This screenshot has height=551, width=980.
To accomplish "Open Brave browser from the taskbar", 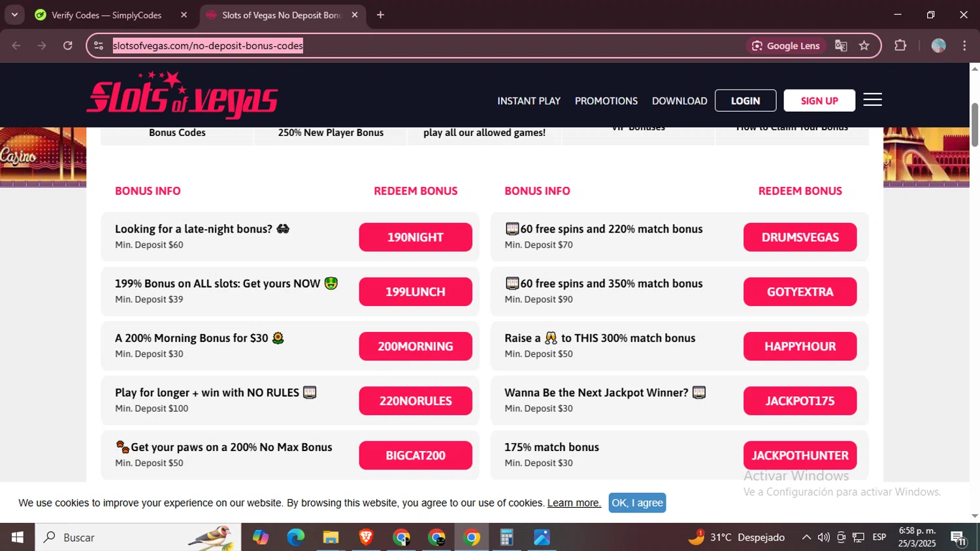I will (x=366, y=537).
